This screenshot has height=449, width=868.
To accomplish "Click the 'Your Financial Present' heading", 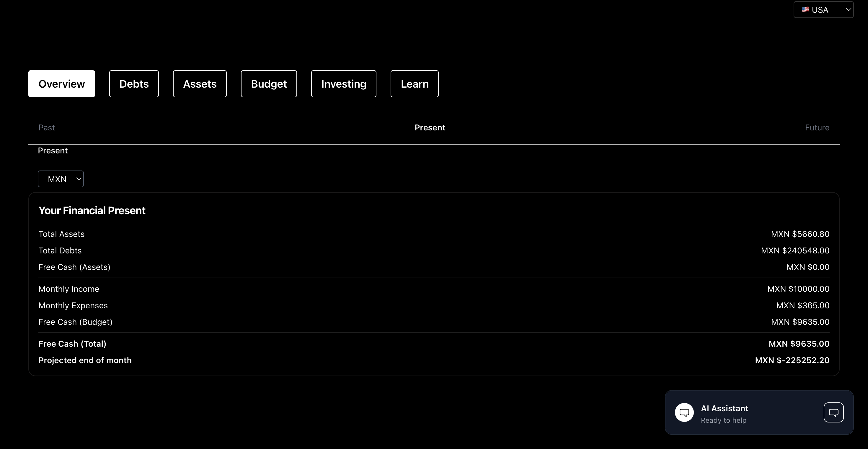I will 92,210.
